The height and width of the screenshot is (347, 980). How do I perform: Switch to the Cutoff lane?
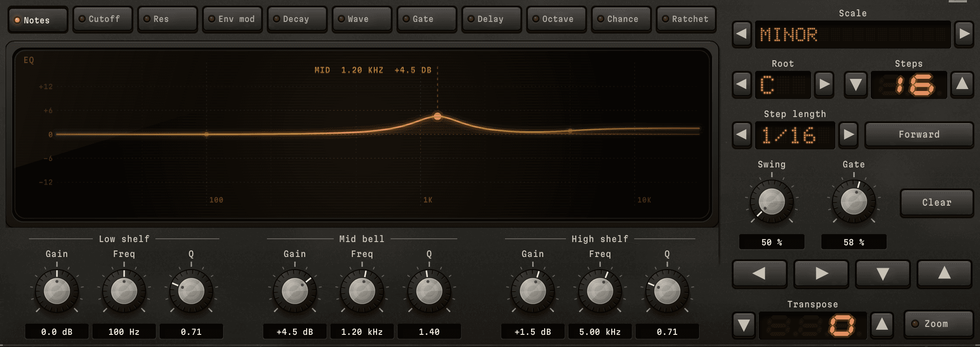[103, 19]
